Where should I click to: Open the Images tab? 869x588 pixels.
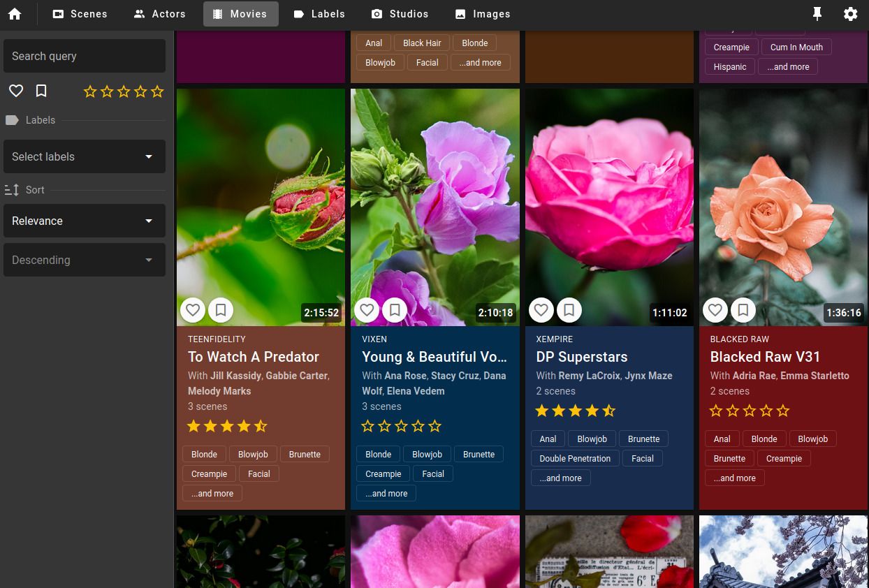[483, 14]
